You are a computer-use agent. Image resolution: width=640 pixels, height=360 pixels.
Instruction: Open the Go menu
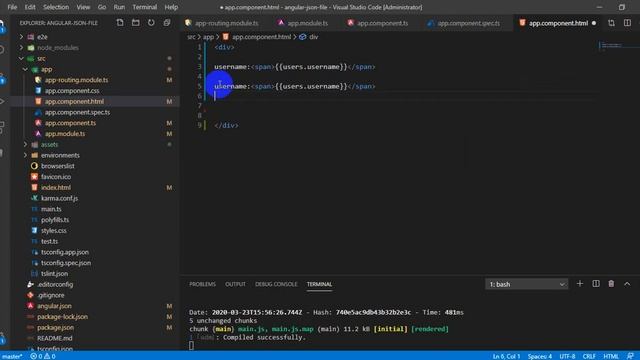coord(102,7)
